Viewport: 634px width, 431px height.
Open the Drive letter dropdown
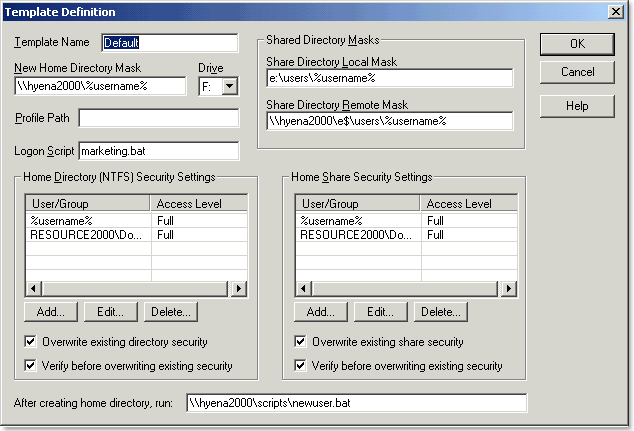coord(230,87)
